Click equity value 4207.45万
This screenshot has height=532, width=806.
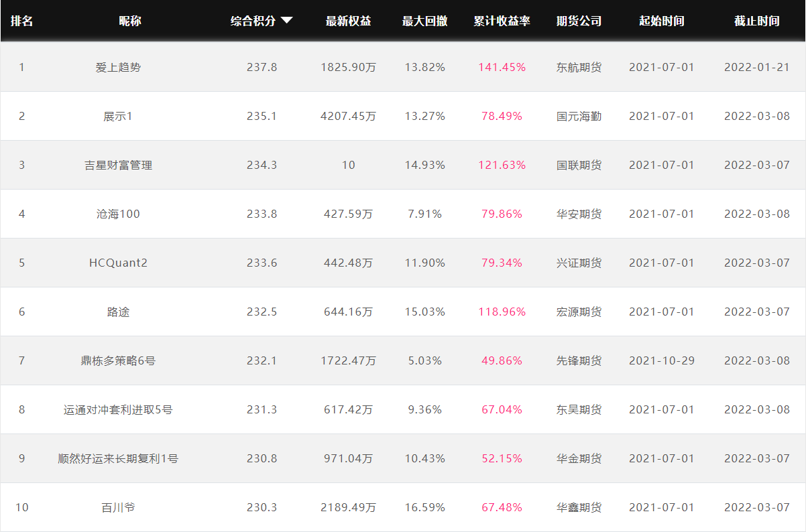pyautogui.click(x=349, y=116)
